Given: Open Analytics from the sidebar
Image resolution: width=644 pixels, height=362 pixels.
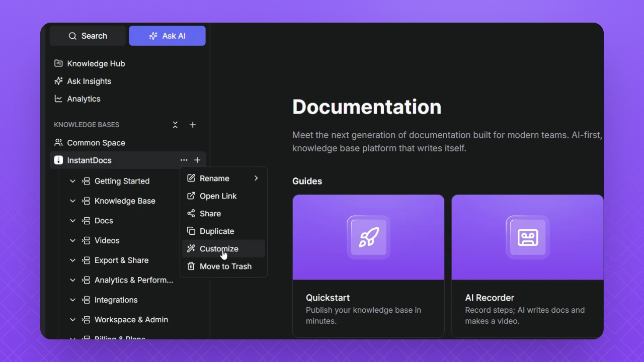Looking at the screenshot, I should tap(84, 99).
